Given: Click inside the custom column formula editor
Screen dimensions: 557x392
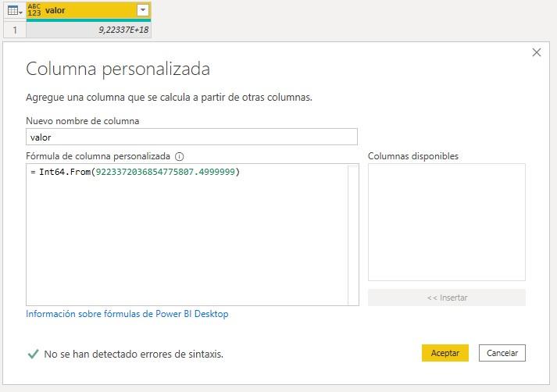Looking at the screenshot, I should point(187,242).
